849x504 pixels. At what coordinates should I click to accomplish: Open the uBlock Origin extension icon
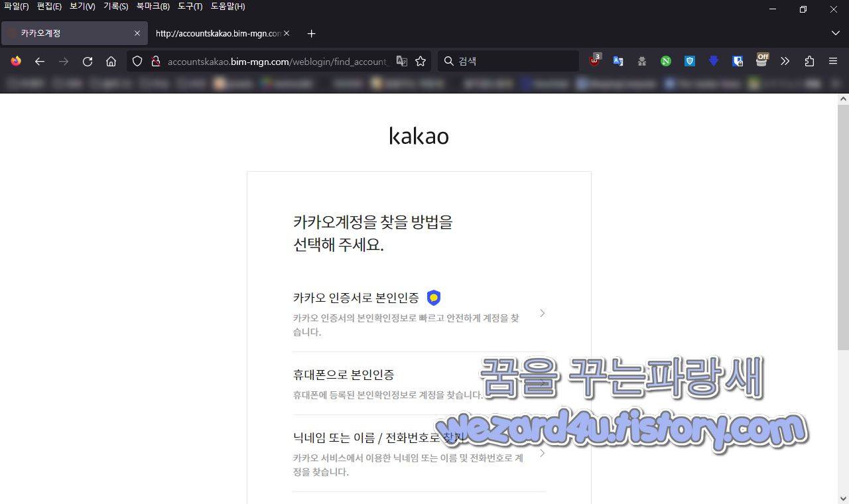click(x=595, y=60)
